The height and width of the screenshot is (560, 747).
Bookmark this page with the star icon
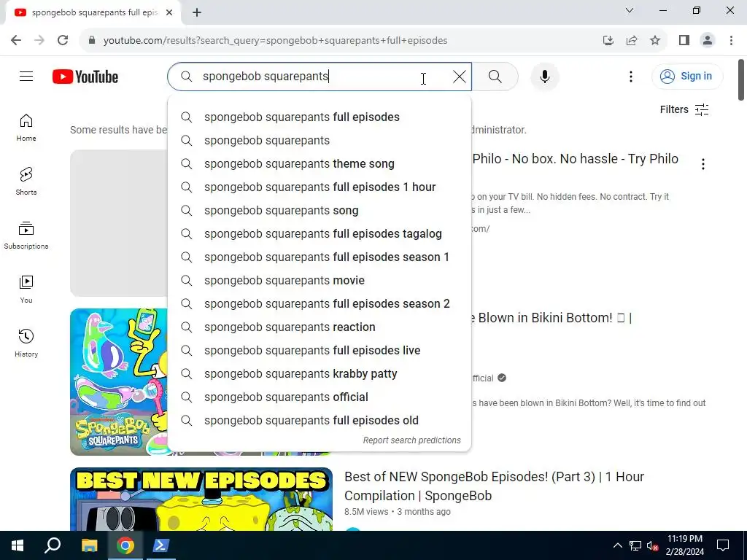pyautogui.click(x=655, y=41)
